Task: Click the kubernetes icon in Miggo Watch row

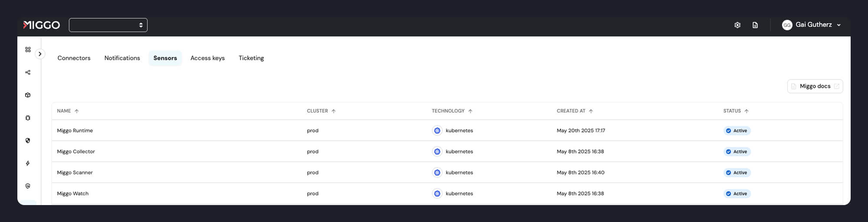Action: coord(437,194)
